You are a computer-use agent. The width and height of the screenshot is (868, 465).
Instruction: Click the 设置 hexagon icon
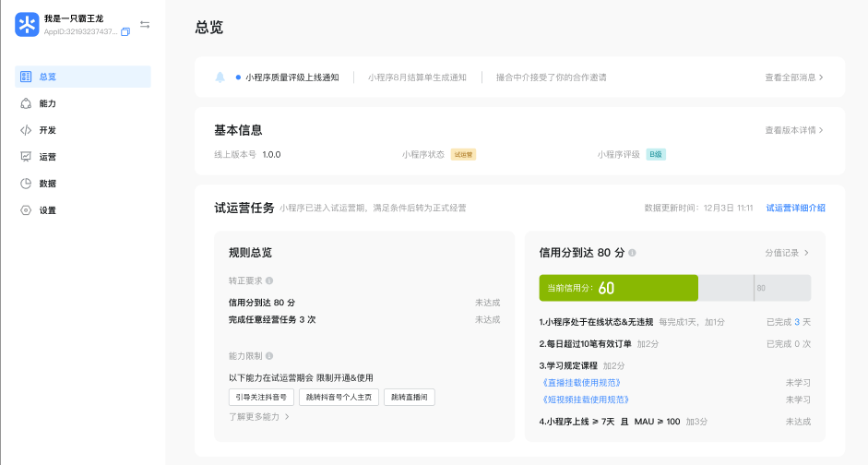[x=26, y=210]
